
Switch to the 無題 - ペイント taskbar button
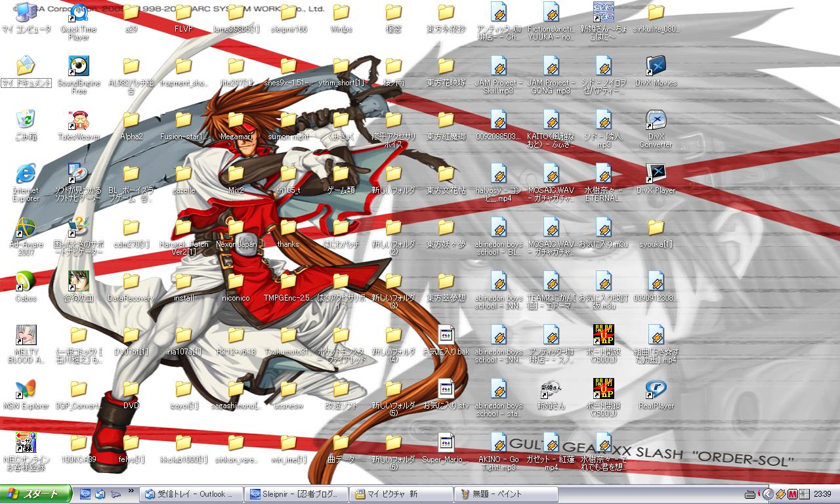(x=505, y=494)
